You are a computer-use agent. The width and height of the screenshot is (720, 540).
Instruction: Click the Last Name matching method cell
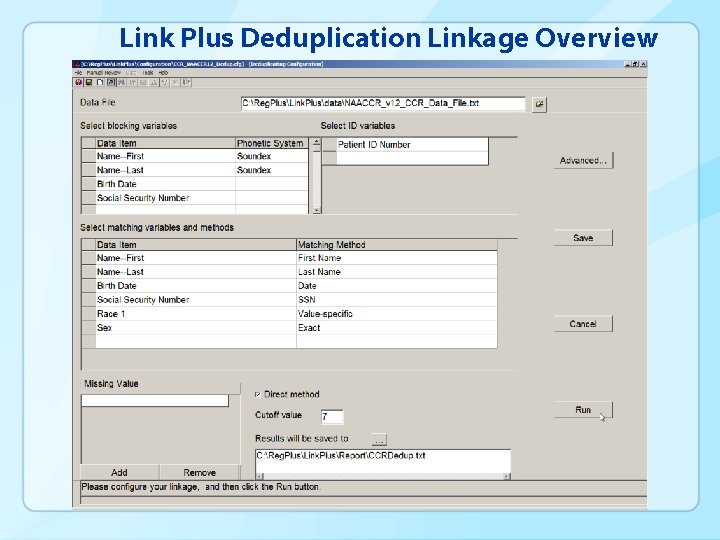397,272
